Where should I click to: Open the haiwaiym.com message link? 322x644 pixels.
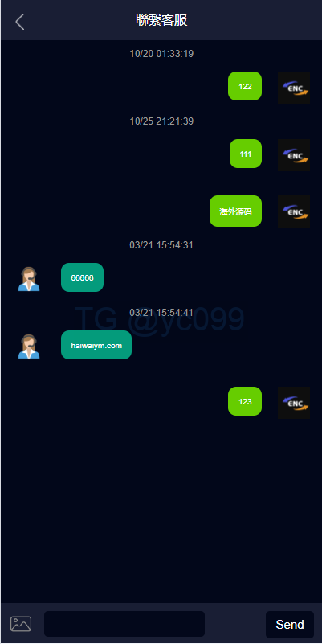point(96,345)
